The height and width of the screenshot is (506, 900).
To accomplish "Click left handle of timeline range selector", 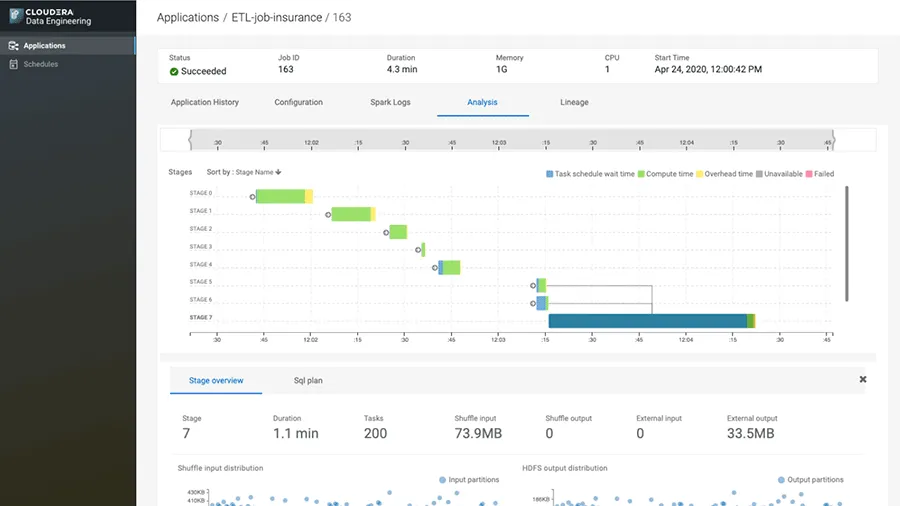I will pyautogui.click(x=190, y=139).
